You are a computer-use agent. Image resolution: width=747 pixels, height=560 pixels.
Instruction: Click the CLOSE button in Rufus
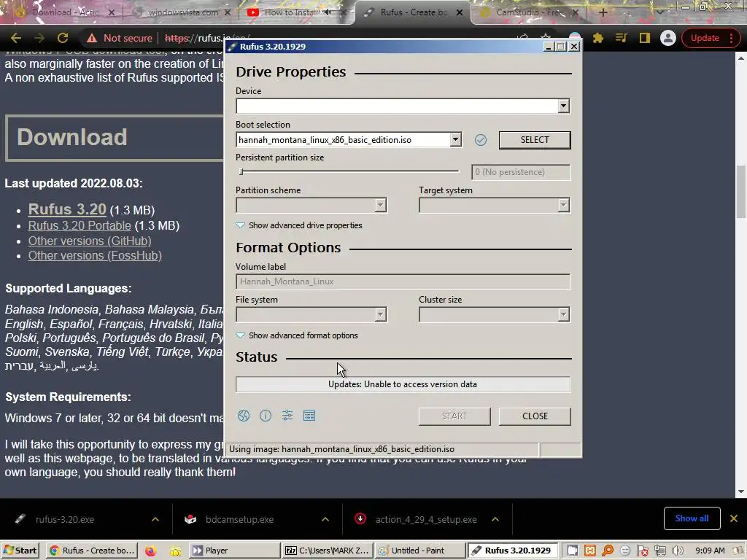click(535, 416)
